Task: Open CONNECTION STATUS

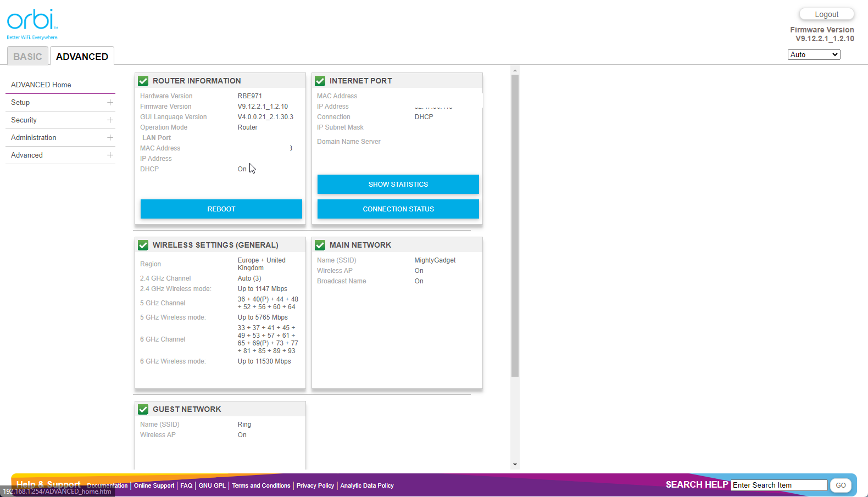Action: 398,209
